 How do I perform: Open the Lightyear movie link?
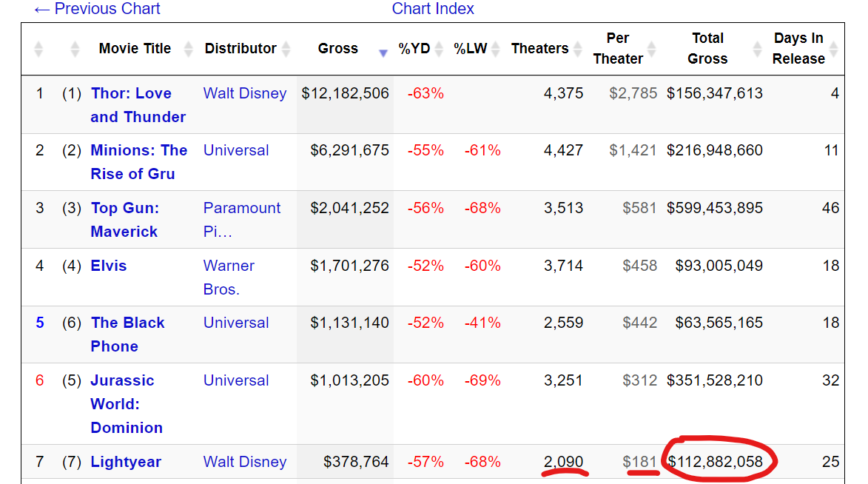pyautogui.click(x=126, y=462)
